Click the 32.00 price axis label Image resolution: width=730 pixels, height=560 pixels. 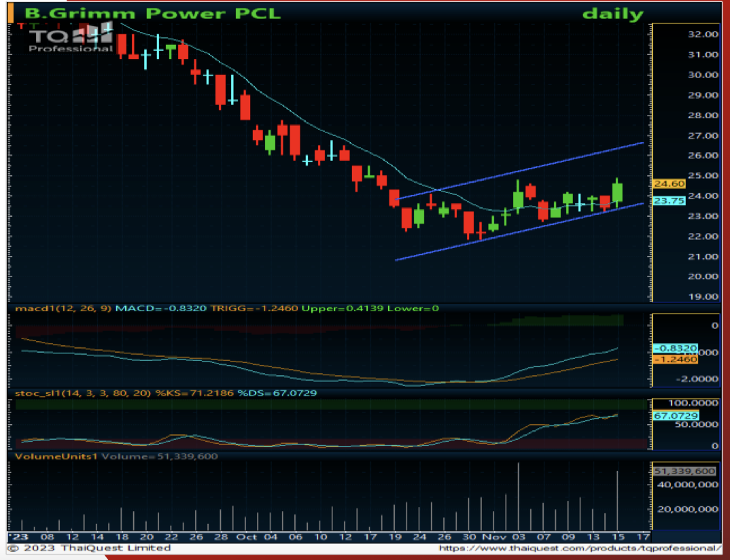click(x=703, y=34)
